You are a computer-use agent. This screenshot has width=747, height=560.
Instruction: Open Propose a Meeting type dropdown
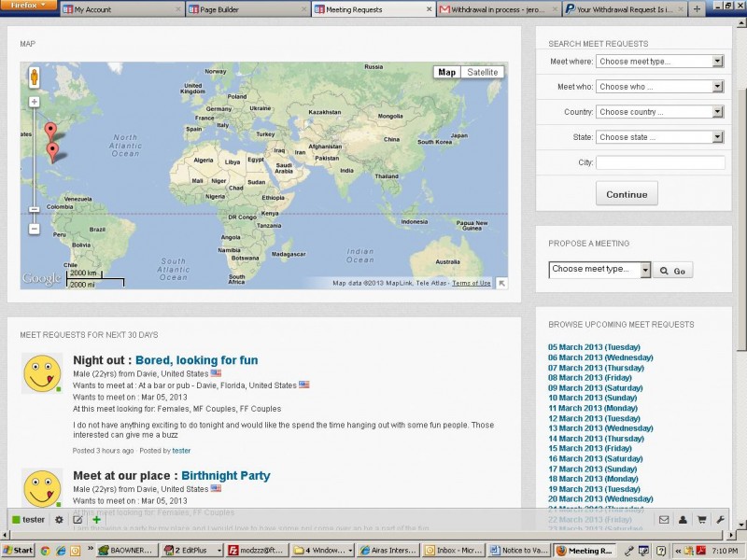coord(599,270)
